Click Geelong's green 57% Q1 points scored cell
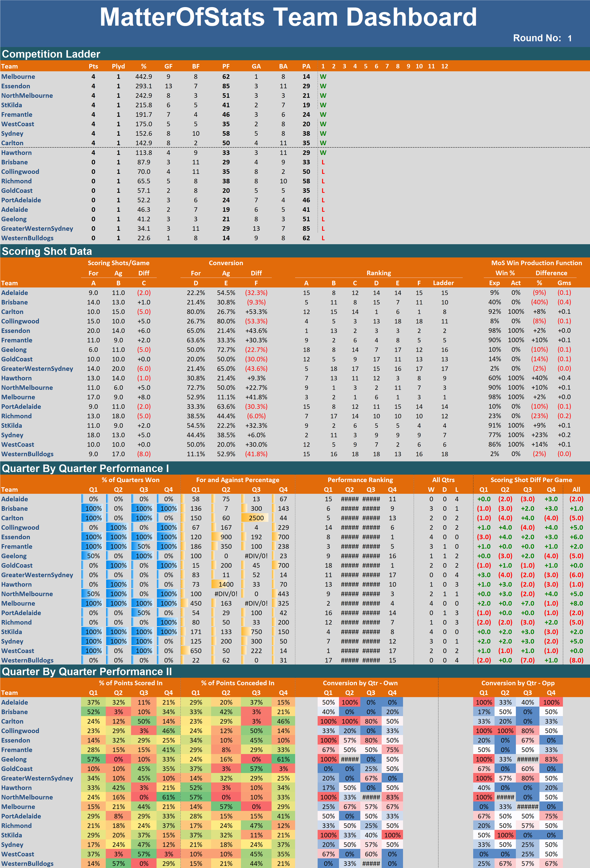The height and width of the screenshot is (868, 590). (93, 759)
